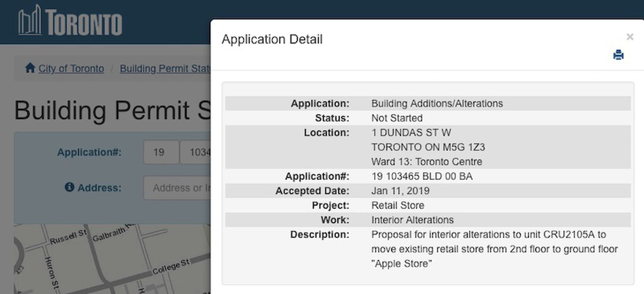Viewport: 644px width, 294px height.
Task: Click application number 19 103465 BLD 00 BA
Action: 421,176
